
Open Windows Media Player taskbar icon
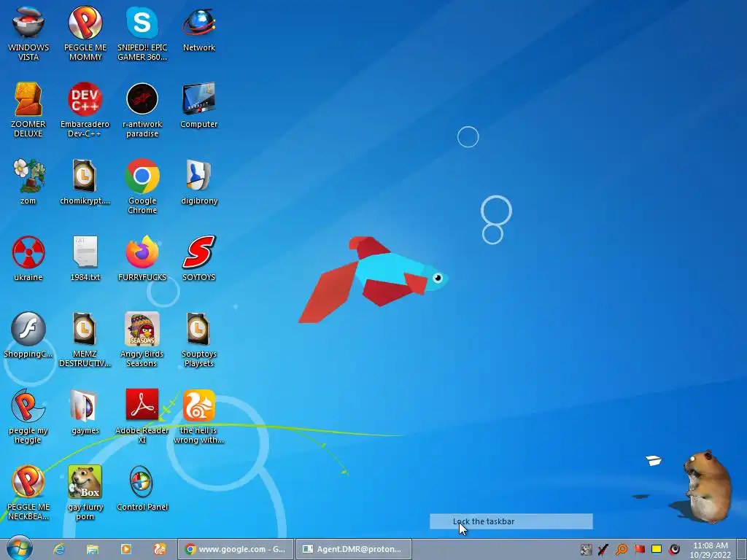pos(125,549)
